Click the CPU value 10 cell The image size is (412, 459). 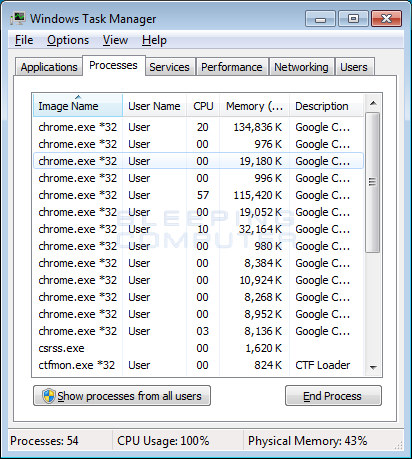pyautogui.click(x=203, y=229)
